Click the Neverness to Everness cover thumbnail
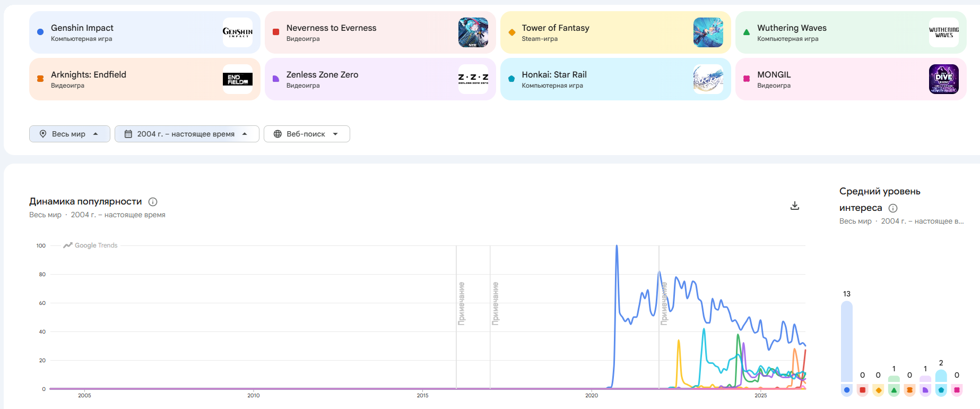The width and height of the screenshot is (980, 409). (473, 32)
